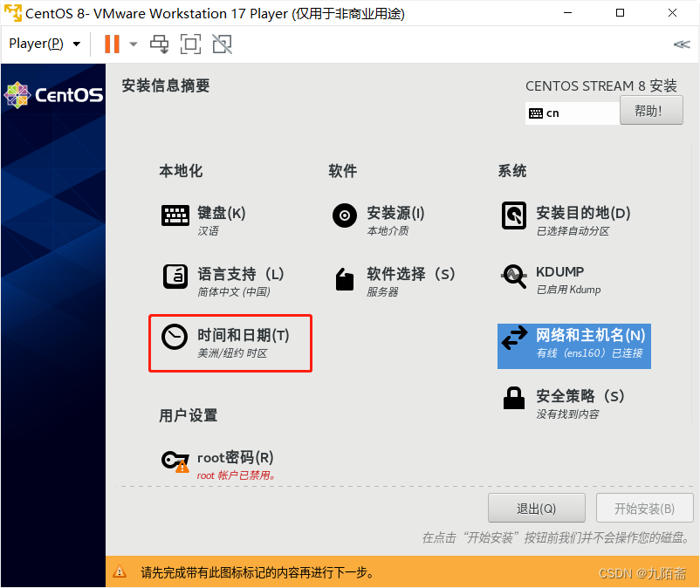Viewport: 700px width, 588px height.
Task: Click the '没有找到内容' subtitle
Action: click(x=567, y=414)
